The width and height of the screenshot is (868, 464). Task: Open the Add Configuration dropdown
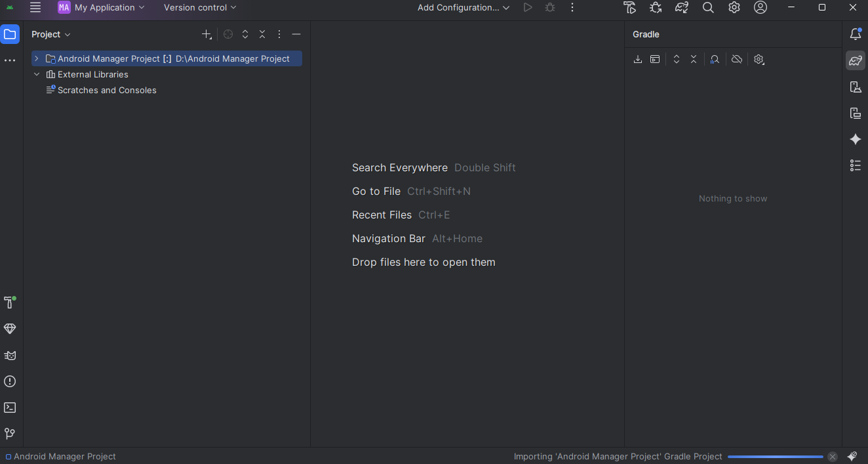click(464, 8)
